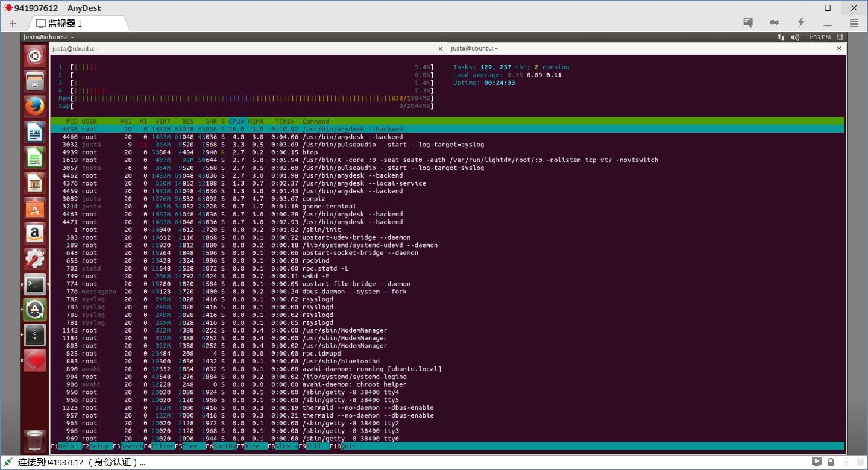Viewport: 868px width, 470px height.
Task: Select the /usr/sbin/bluetoothd process row
Action: 447,361
